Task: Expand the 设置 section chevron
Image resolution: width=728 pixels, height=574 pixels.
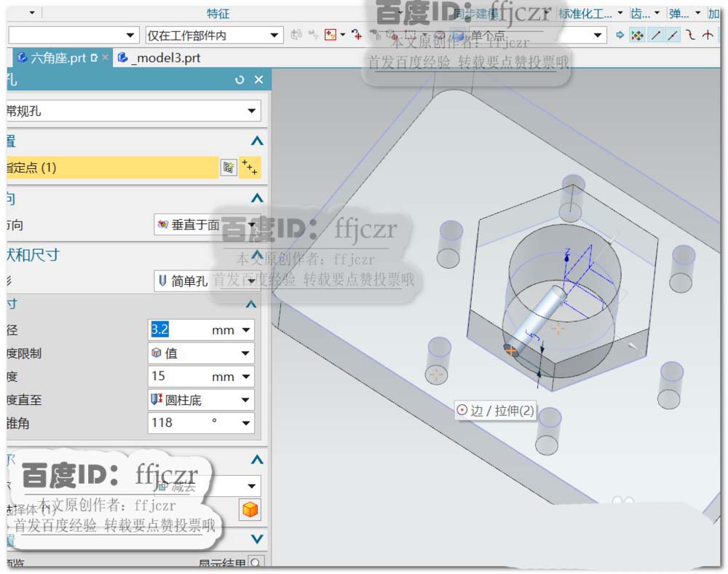Action: 257,539
